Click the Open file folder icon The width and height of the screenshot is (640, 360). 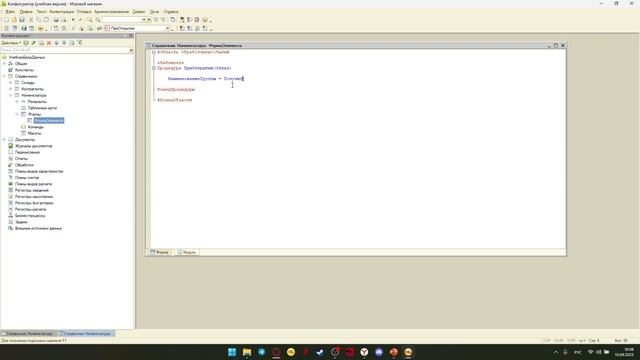[14, 20]
